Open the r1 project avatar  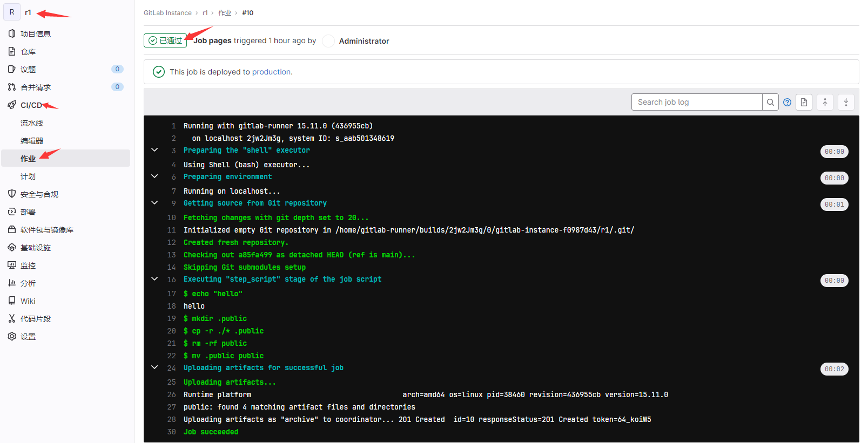pos(12,12)
